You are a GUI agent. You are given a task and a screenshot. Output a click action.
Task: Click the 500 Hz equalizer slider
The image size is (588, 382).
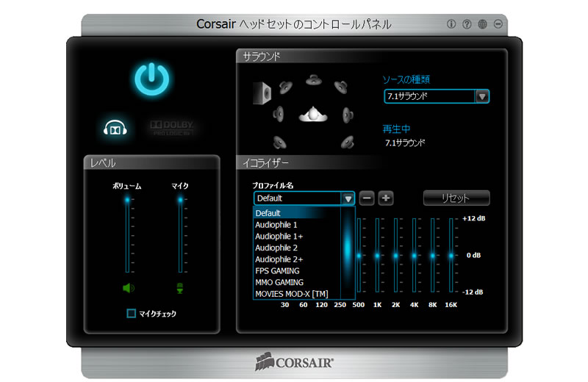pos(359,256)
